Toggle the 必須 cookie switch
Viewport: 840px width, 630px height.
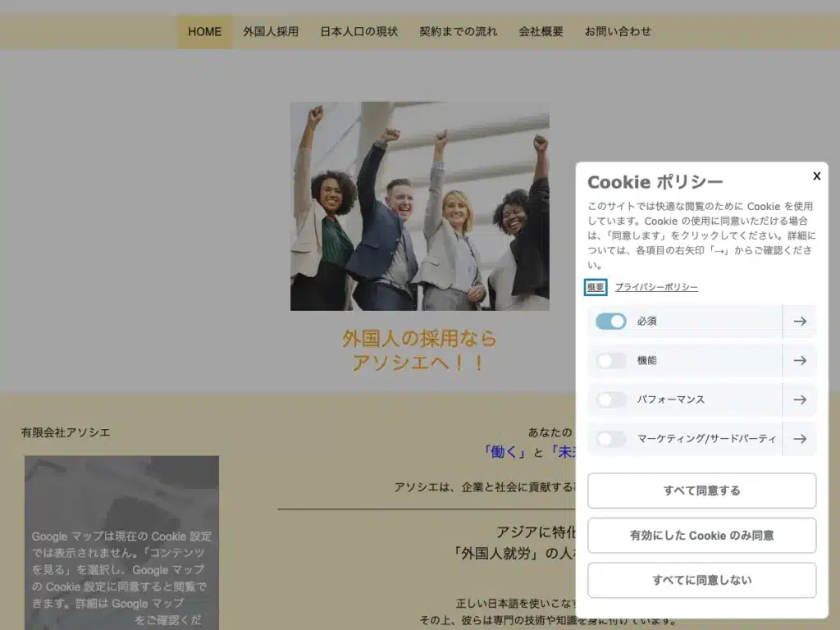pyautogui.click(x=610, y=321)
